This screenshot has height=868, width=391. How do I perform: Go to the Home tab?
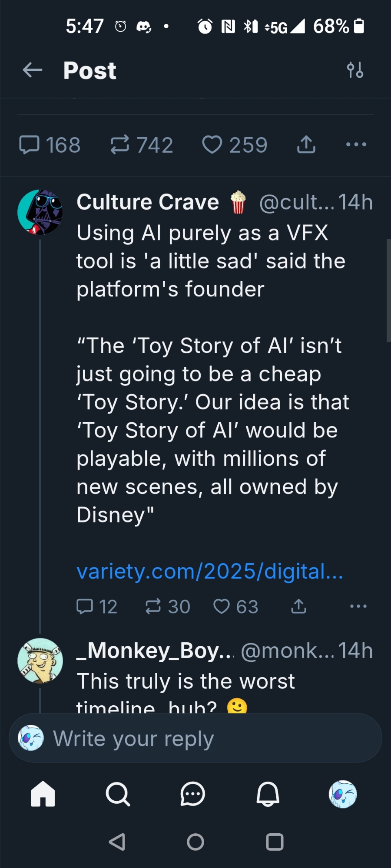tap(43, 794)
